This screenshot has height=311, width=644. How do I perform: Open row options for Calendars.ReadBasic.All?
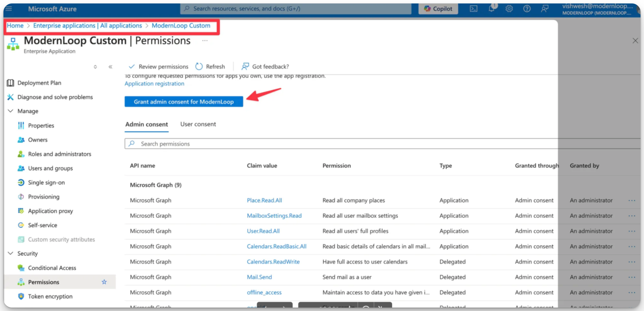632,246
